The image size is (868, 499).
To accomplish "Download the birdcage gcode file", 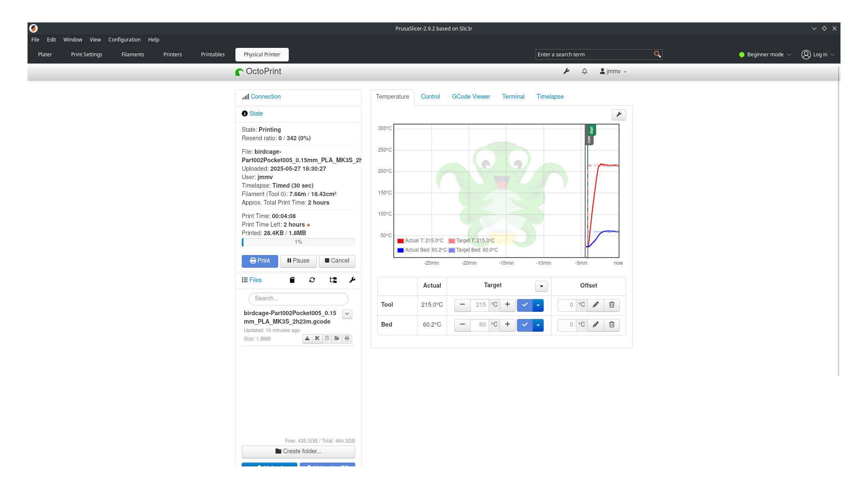I will click(x=307, y=338).
